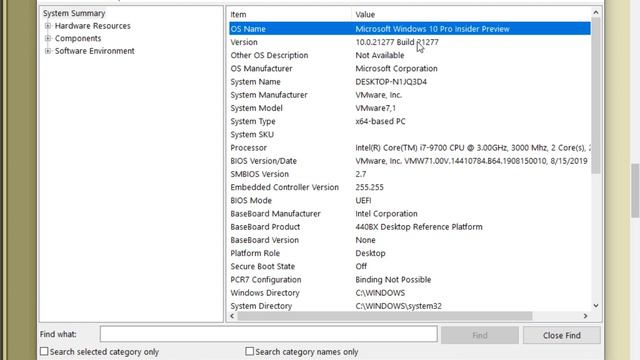Select the BaseBoard Product row
The image size is (640, 360).
coord(409,227)
